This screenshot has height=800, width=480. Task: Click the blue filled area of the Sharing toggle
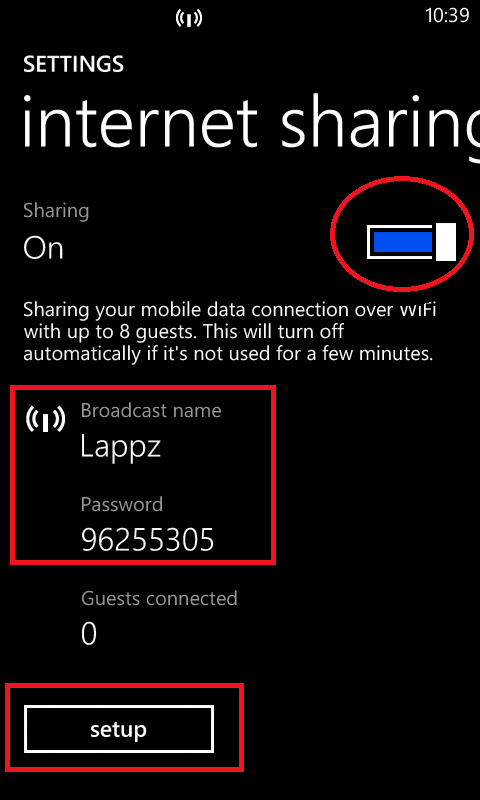tap(403, 242)
